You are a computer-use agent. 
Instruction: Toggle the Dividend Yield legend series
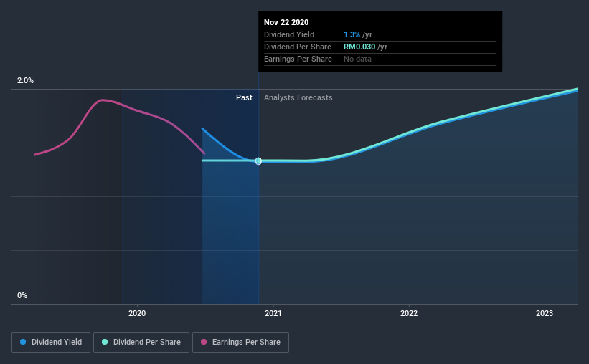51,343
